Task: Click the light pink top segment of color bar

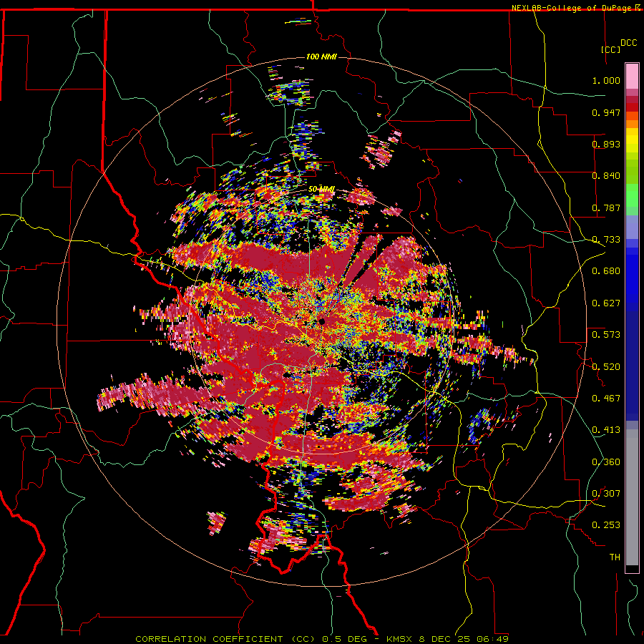Action: 632,76
